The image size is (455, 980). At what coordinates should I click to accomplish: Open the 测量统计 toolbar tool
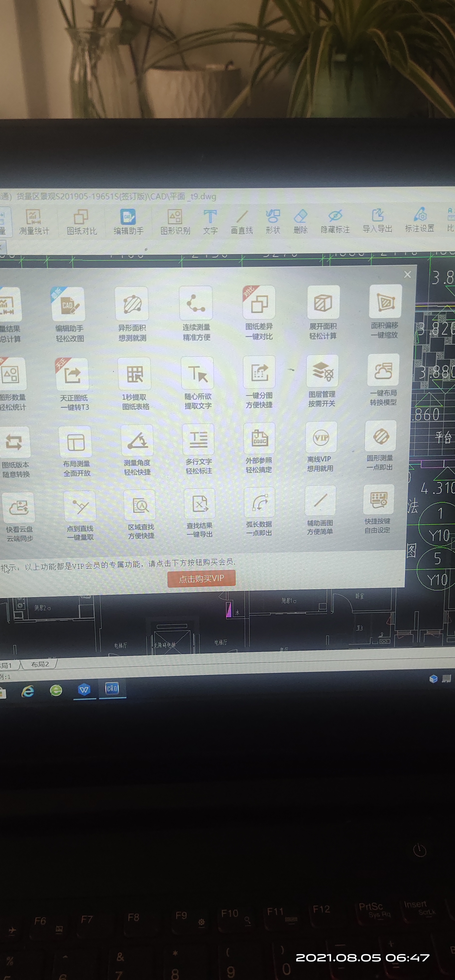34,222
